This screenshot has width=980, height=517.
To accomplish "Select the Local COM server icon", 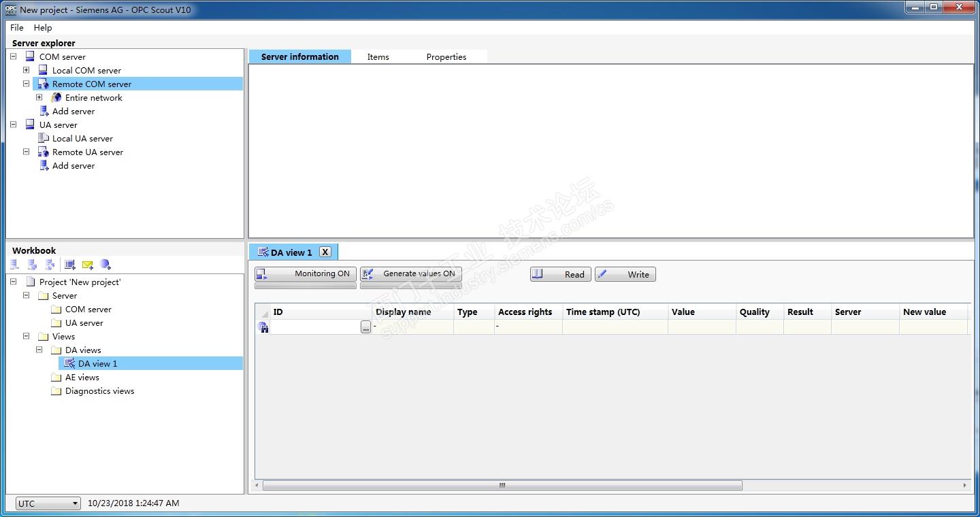I will (43, 70).
